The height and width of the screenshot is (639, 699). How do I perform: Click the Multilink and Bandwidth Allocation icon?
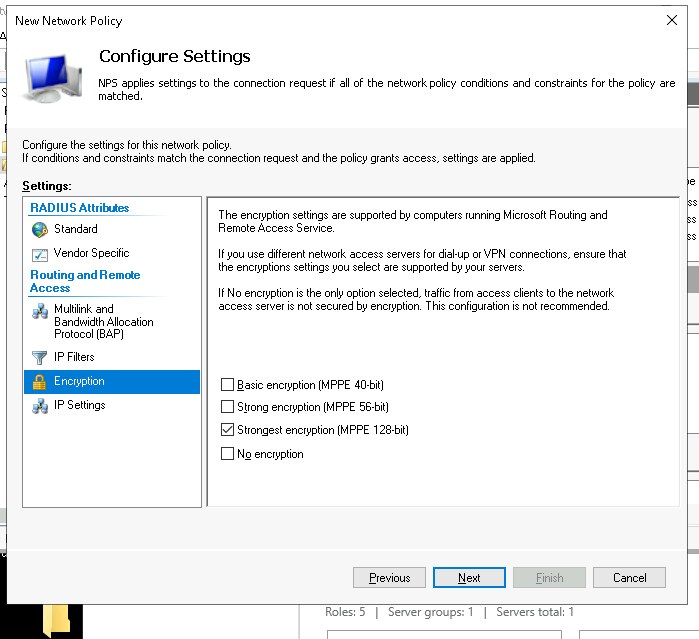[x=40, y=311]
